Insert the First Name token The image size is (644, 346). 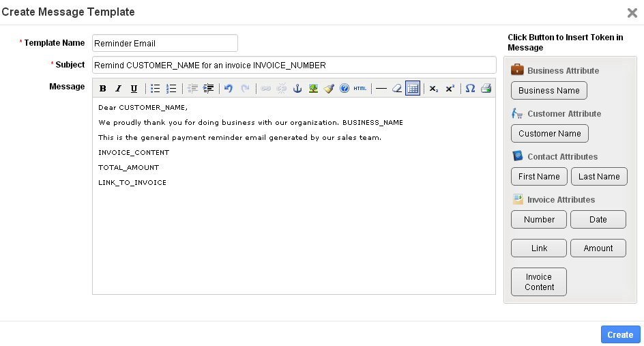pyautogui.click(x=539, y=176)
